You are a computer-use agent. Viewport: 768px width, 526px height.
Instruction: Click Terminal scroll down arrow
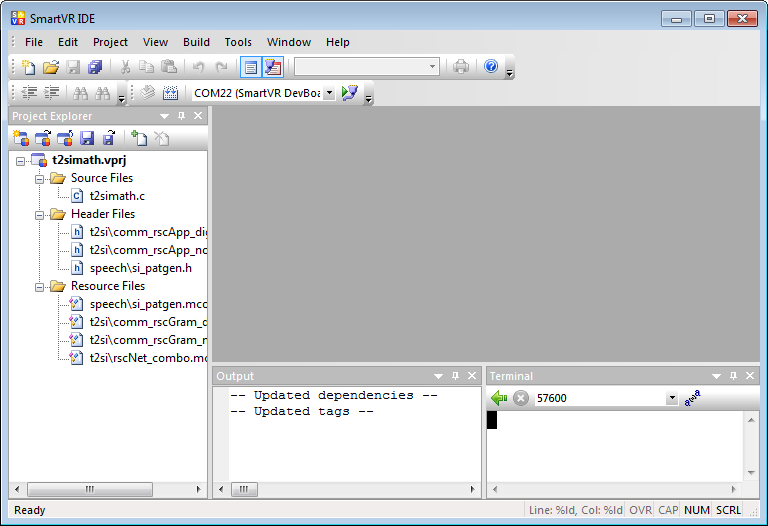tap(751, 473)
